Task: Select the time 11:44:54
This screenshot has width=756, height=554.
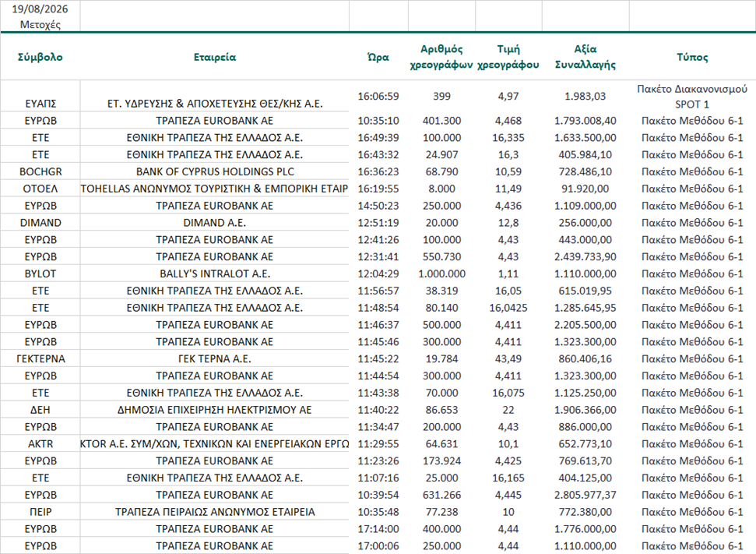Action: coord(378,376)
